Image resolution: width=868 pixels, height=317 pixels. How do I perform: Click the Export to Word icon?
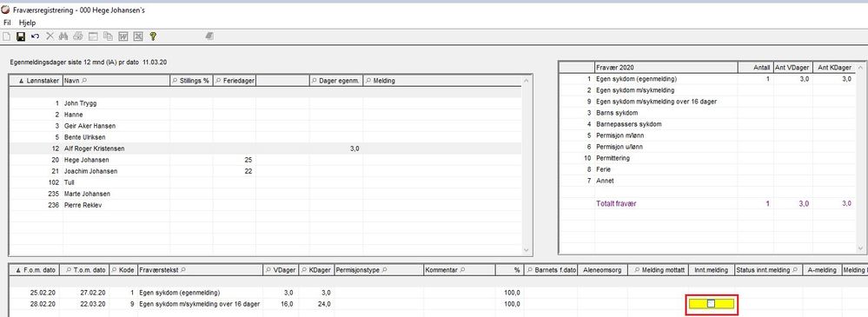123,36
